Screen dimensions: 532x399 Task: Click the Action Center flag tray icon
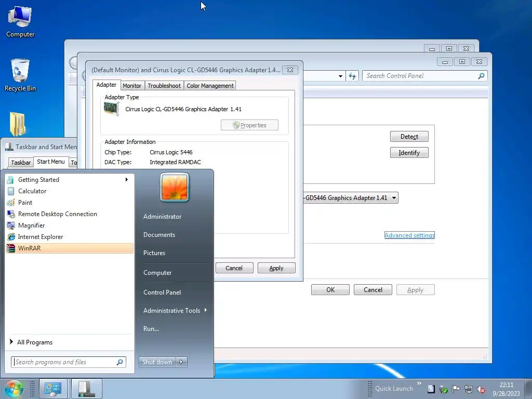pyautogui.click(x=456, y=389)
